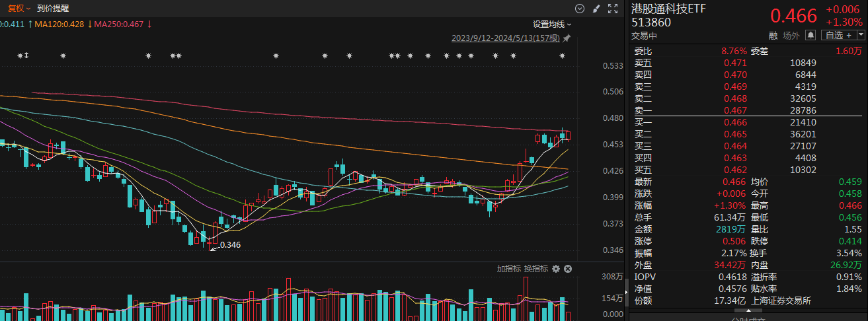Viewport: 868px width, 321px height.
Task: Collapse the order book using the bottom arrow
Action: [x=748, y=310]
